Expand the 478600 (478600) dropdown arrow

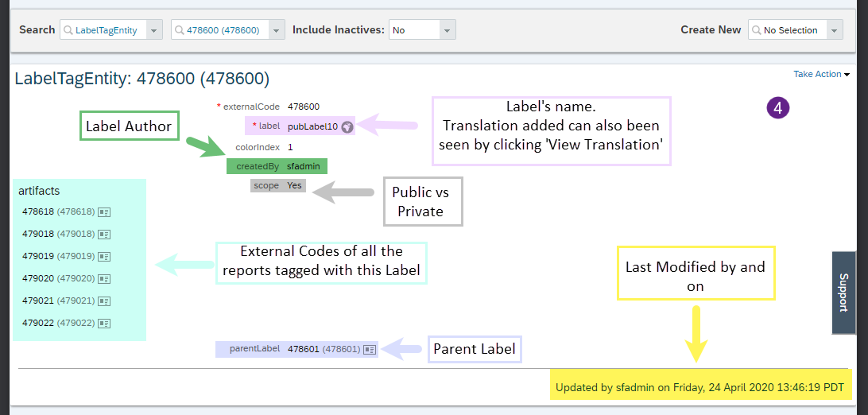tap(277, 30)
